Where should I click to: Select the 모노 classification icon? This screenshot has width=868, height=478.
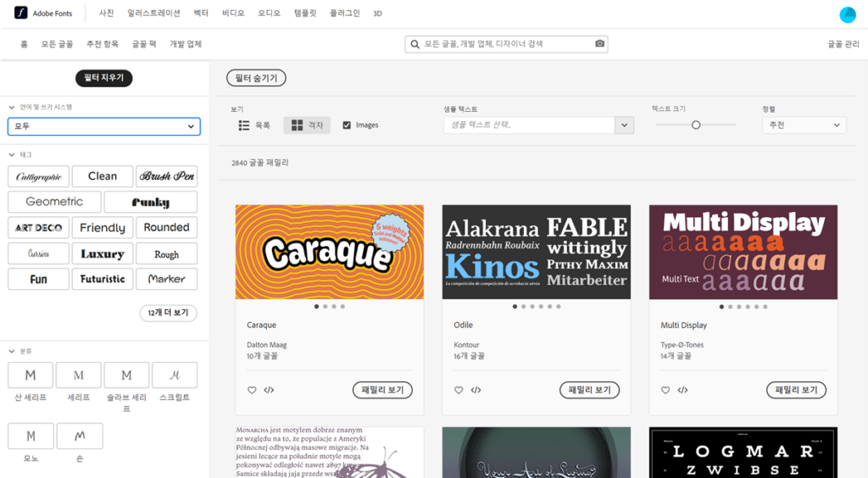pyautogui.click(x=31, y=436)
